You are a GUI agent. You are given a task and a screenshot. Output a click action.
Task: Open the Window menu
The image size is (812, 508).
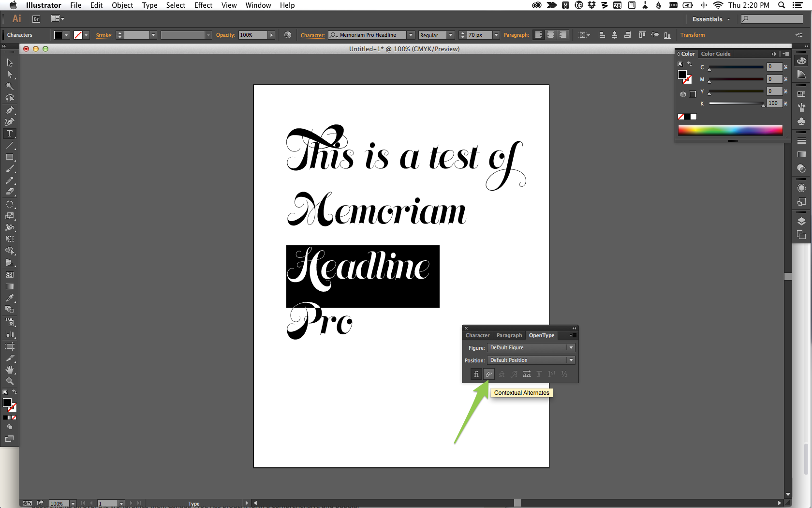pyautogui.click(x=258, y=5)
